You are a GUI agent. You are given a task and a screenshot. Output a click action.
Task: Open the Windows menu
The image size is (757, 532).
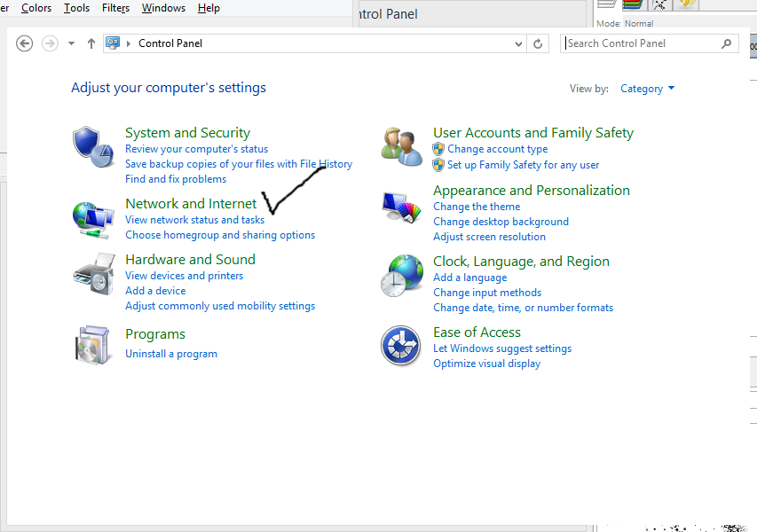(163, 8)
